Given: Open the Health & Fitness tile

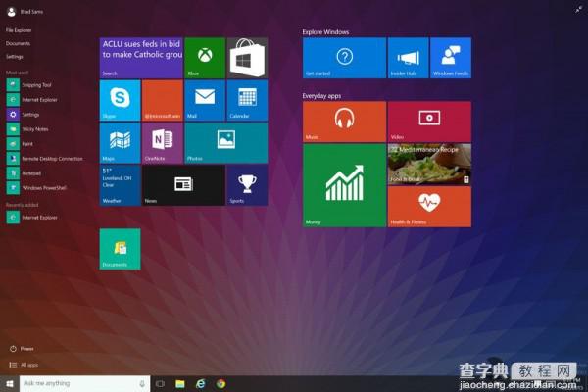Looking at the screenshot, I should tap(429, 207).
